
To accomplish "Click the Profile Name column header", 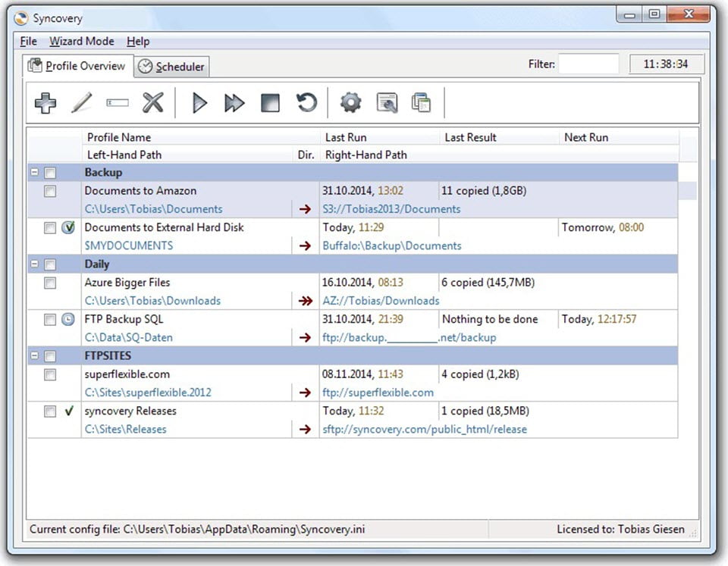I will click(x=200, y=137).
